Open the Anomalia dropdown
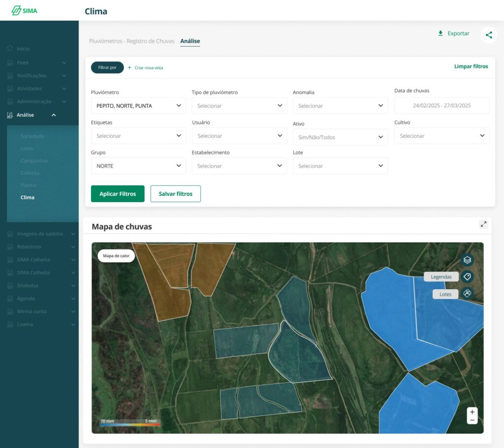This screenshot has width=504, height=448. (340, 106)
